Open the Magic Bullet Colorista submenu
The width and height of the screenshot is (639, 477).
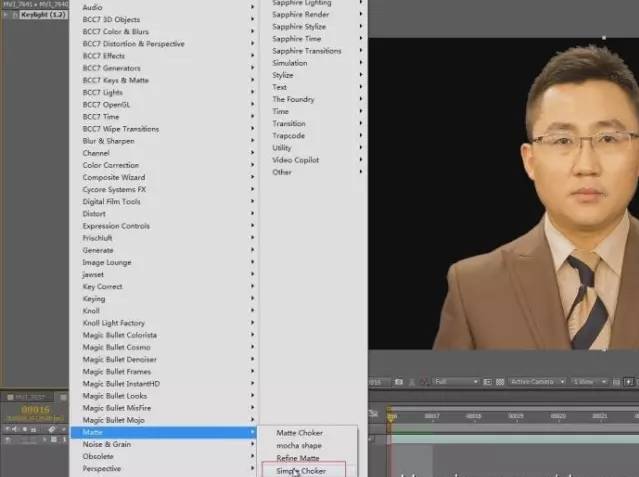coord(163,335)
